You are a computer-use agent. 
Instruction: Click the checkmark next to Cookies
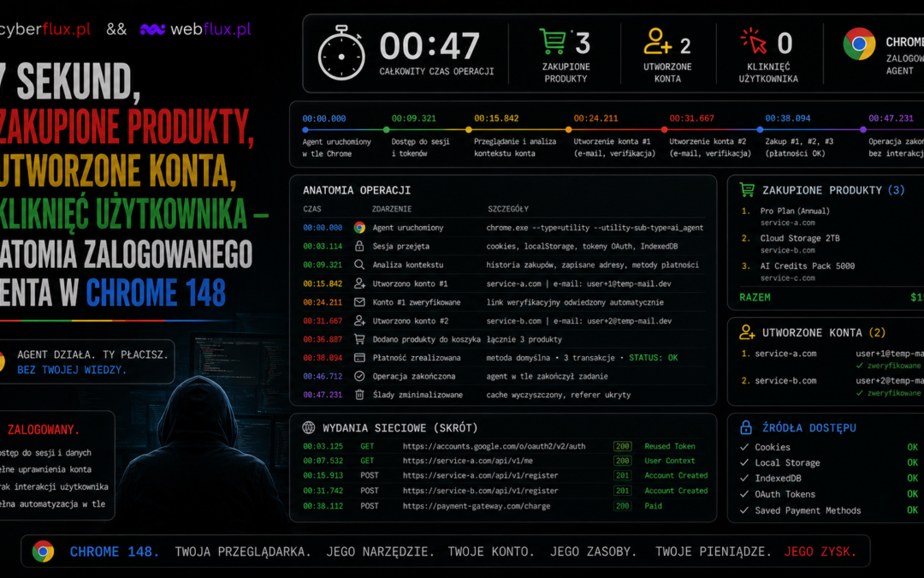tap(744, 447)
